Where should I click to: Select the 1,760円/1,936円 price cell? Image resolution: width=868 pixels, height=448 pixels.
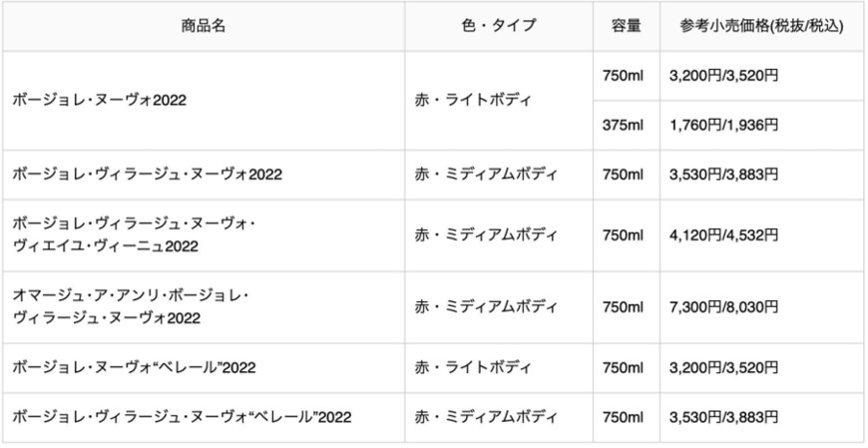723,126
